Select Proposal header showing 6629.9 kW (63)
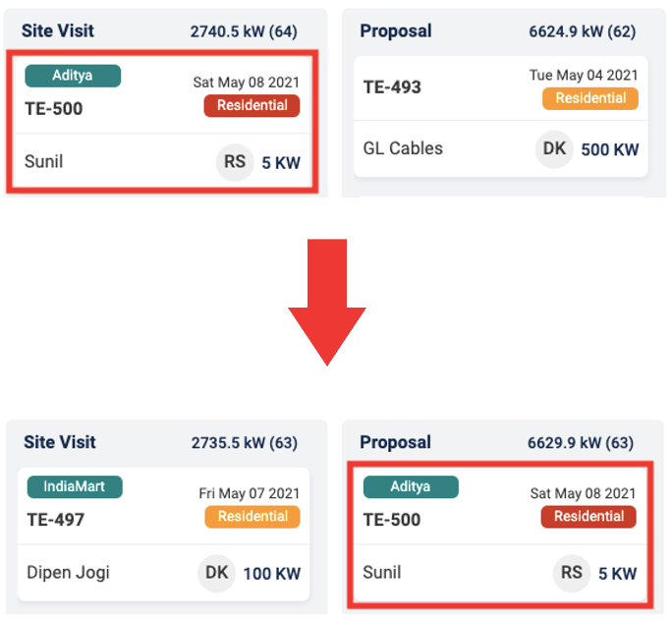672x622 pixels. point(396,442)
